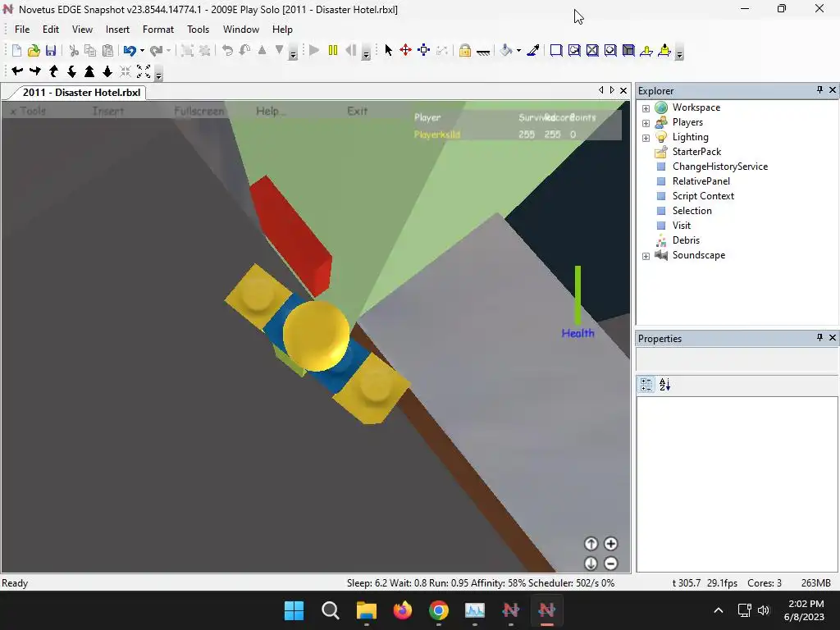Open the paint bucket color dropdown
This screenshot has width=840, height=630.
pos(518,51)
